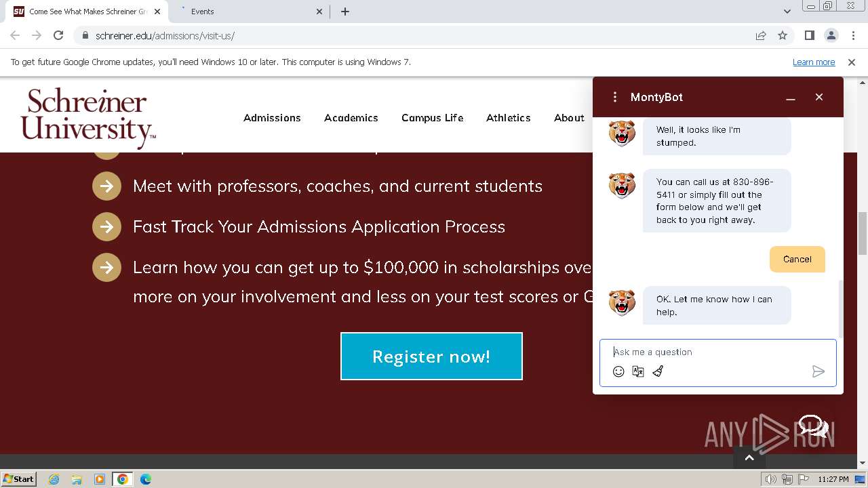Image resolution: width=868 pixels, height=488 pixels.
Task: Open Windows Media Player taskbar icon
Action: tap(100, 479)
